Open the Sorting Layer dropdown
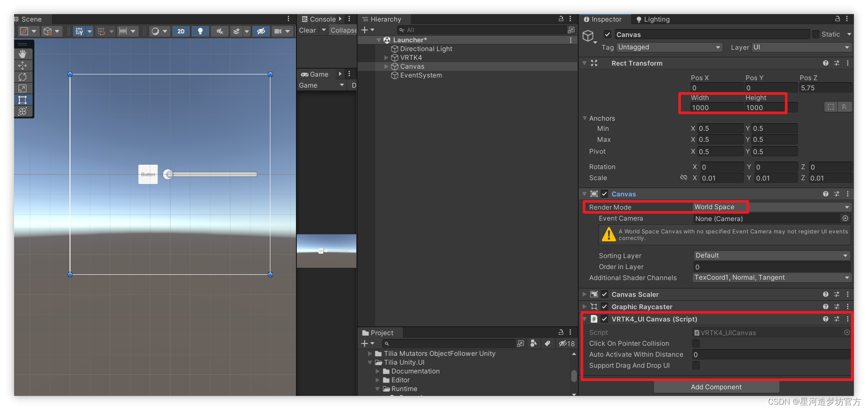This screenshot has width=868, height=410. pos(772,255)
